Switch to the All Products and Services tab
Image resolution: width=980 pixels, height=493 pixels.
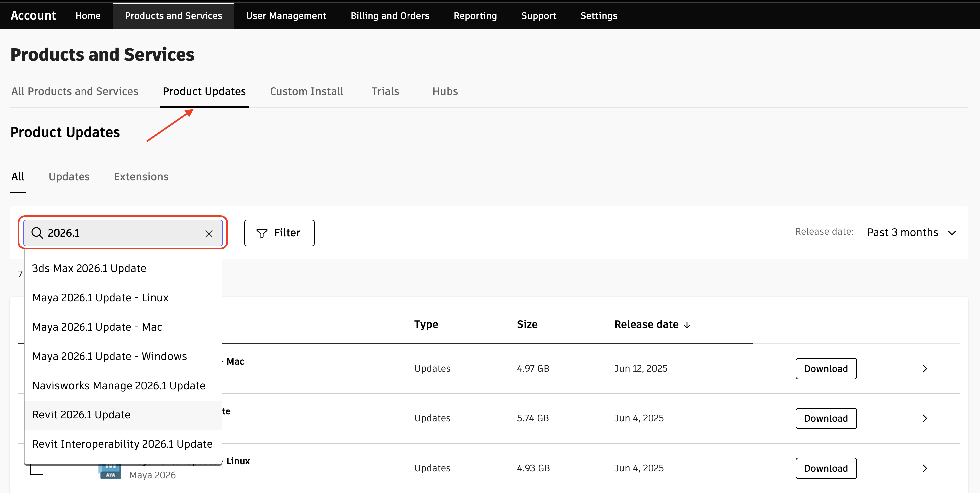[x=75, y=91]
